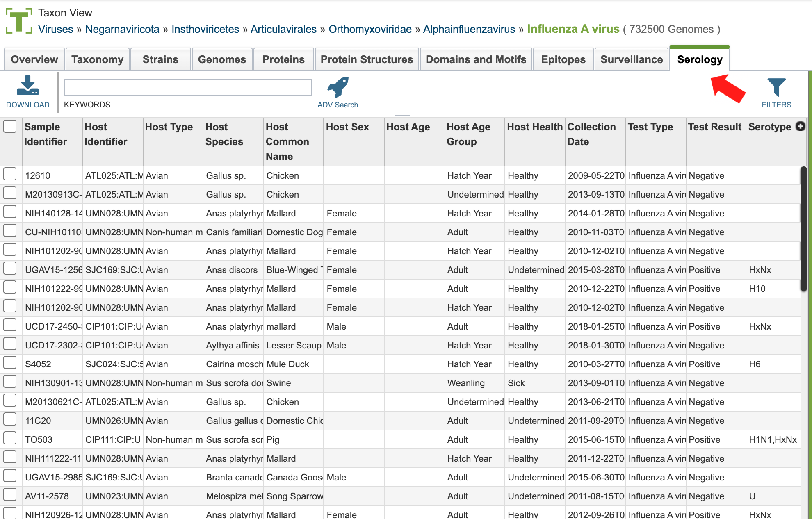
Task: Click the 'Canada Goos' common name cell
Action: pyautogui.click(x=294, y=477)
